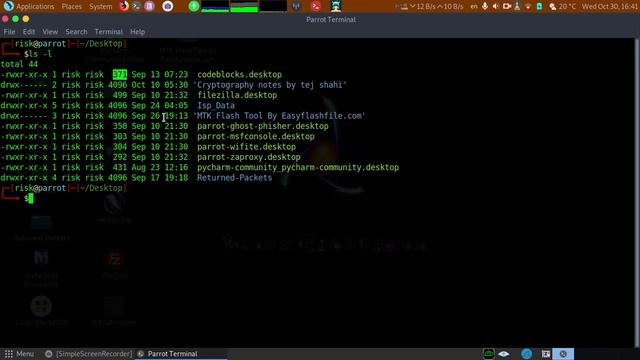The height and width of the screenshot is (360, 640).
Task: Click the white camera screenshot icon in panel
Action: 167,6
